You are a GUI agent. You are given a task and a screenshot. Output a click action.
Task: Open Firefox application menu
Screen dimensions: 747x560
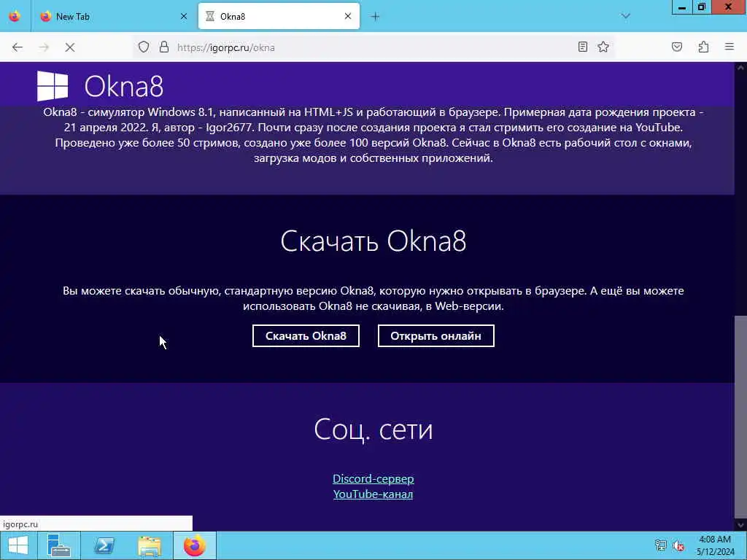tap(729, 47)
